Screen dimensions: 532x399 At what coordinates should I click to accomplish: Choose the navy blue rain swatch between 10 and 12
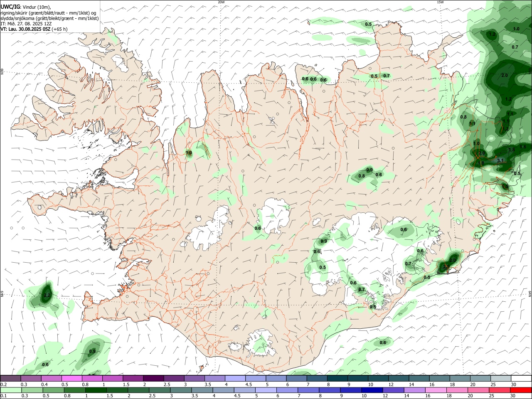[x=372, y=390]
